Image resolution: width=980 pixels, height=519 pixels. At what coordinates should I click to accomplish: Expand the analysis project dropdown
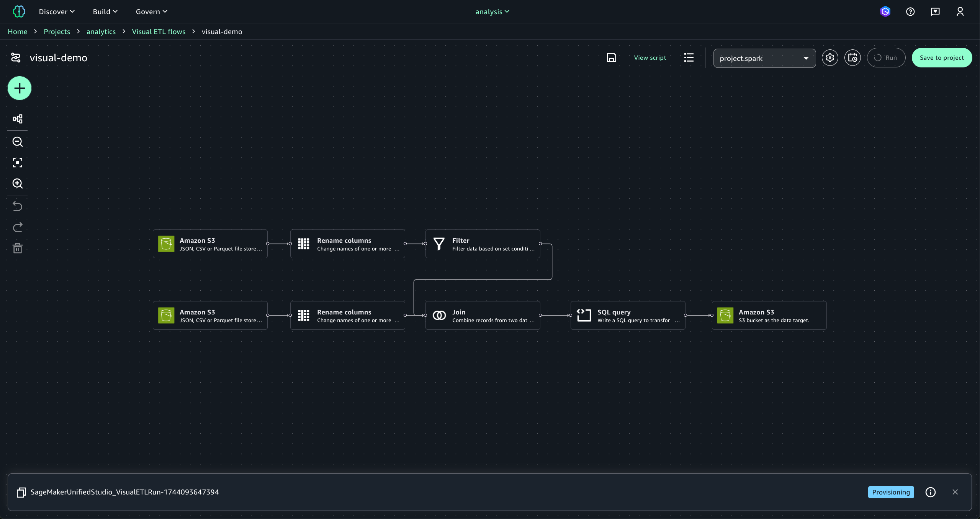tap(492, 12)
